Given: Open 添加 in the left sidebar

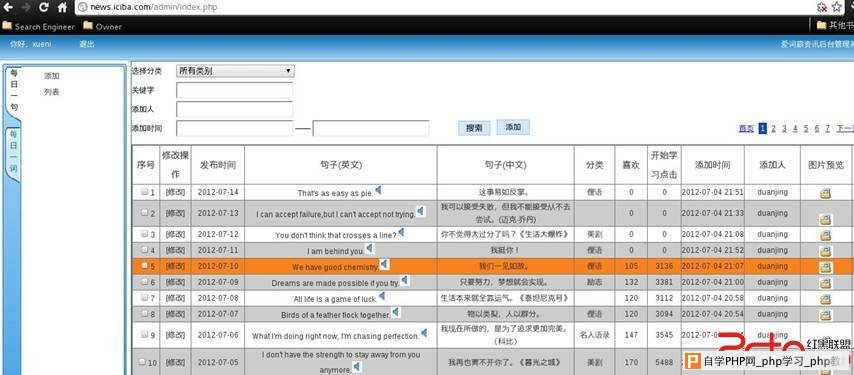Looking at the screenshot, I should (52, 76).
